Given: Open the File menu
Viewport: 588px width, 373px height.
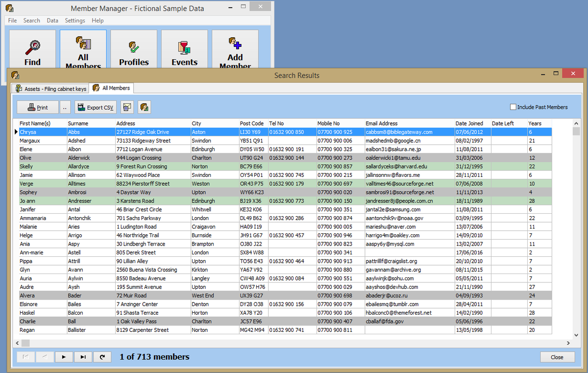Looking at the screenshot, I should point(12,21).
